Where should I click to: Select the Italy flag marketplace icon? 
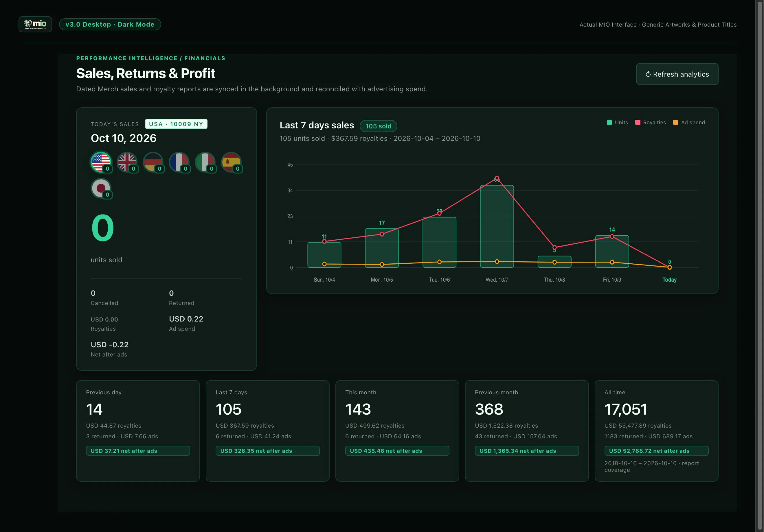coord(205,162)
